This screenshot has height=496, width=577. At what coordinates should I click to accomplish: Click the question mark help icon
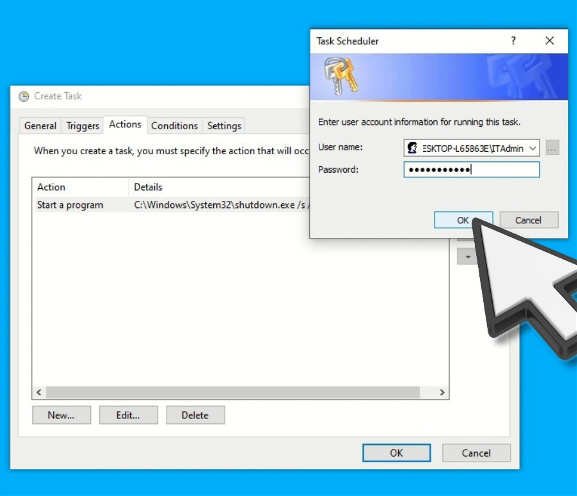(513, 40)
